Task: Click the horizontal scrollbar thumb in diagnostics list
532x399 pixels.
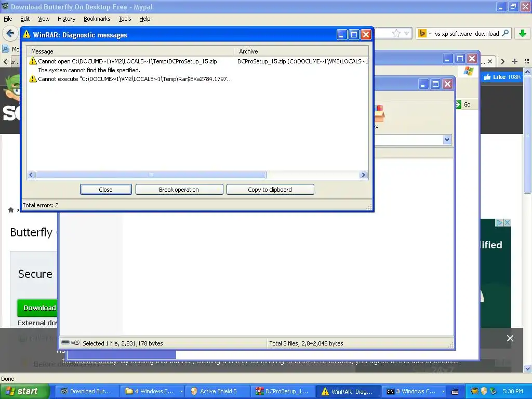Action: [x=151, y=175]
